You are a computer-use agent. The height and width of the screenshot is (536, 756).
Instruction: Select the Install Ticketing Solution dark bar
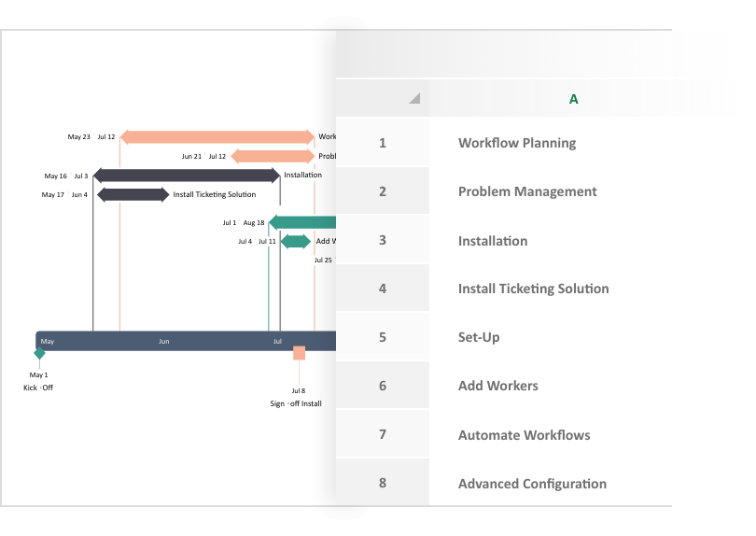(133, 194)
